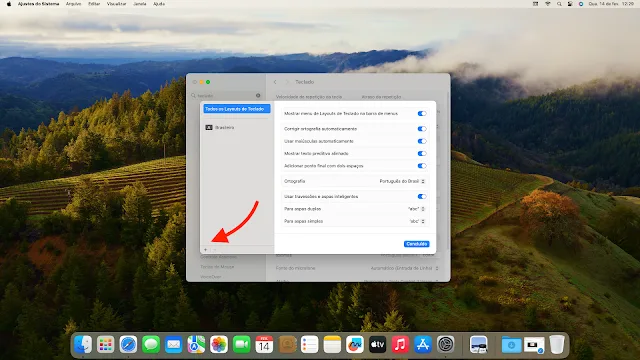640x360 pixels.
Task: Open Ortografia Português do Brasil dropdown
Action: coord(402,181)
